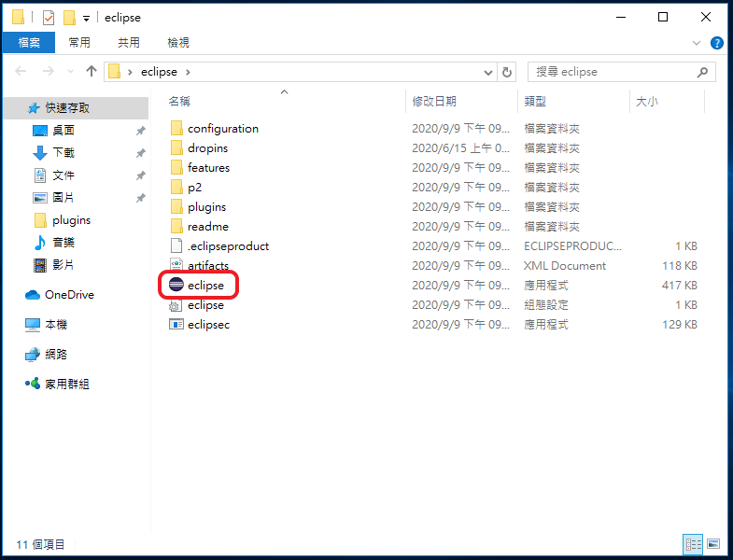Viewport: 733px width, 560px height.
Task: Open the quick access toolbar customize dropdown
Action: [87, 18]
